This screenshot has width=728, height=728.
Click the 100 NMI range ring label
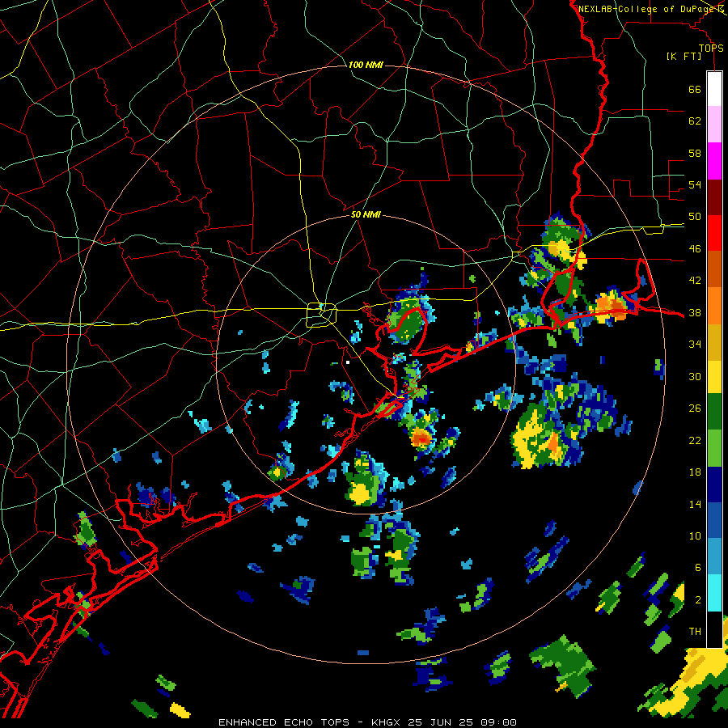(x=366, y=65)
